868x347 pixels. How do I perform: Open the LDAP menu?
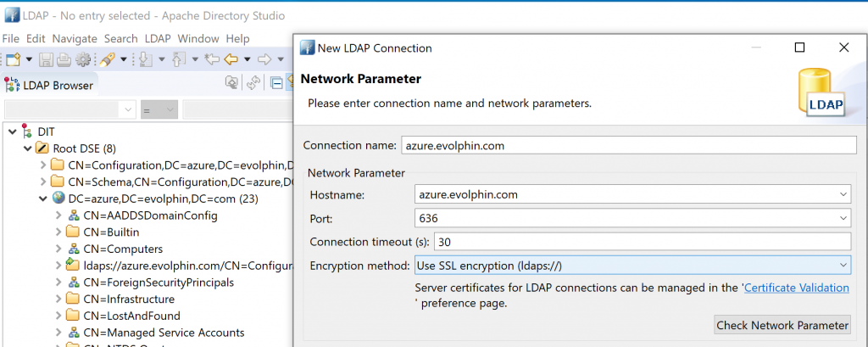pos(158,38)
